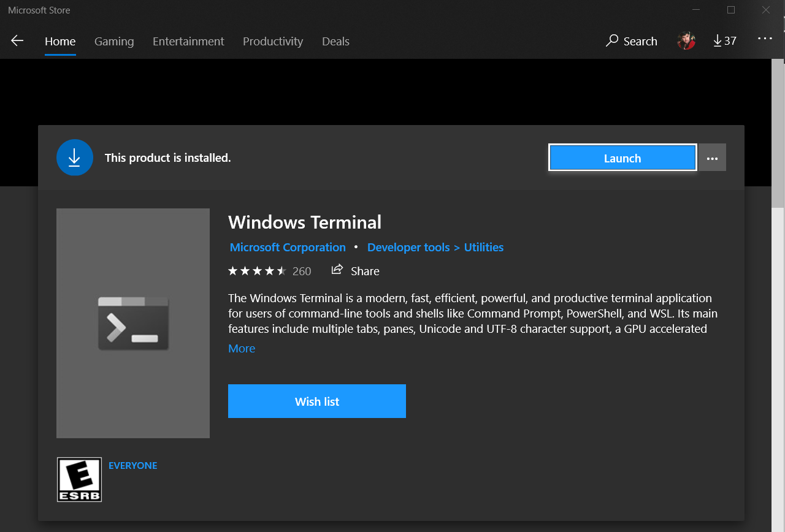Screen dimensions: 785x532
Task: Close the Microsoft Store window
Action: point(766,10)
